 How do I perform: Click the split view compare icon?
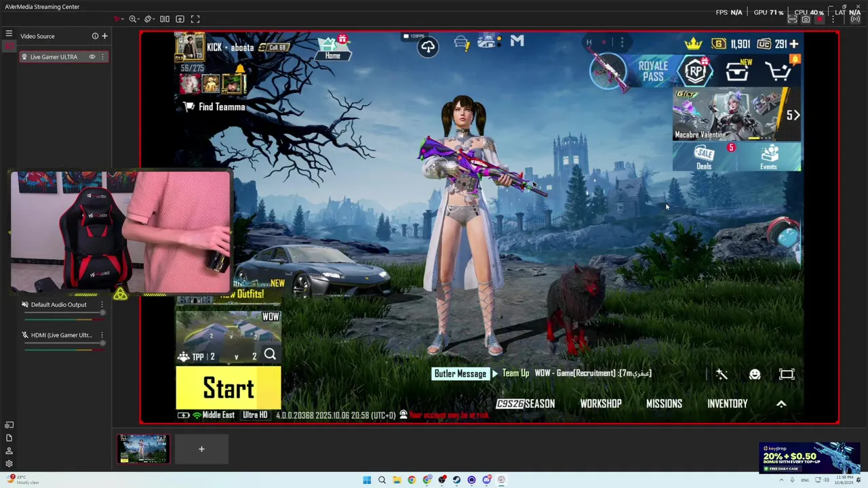[x=165, y=19]
